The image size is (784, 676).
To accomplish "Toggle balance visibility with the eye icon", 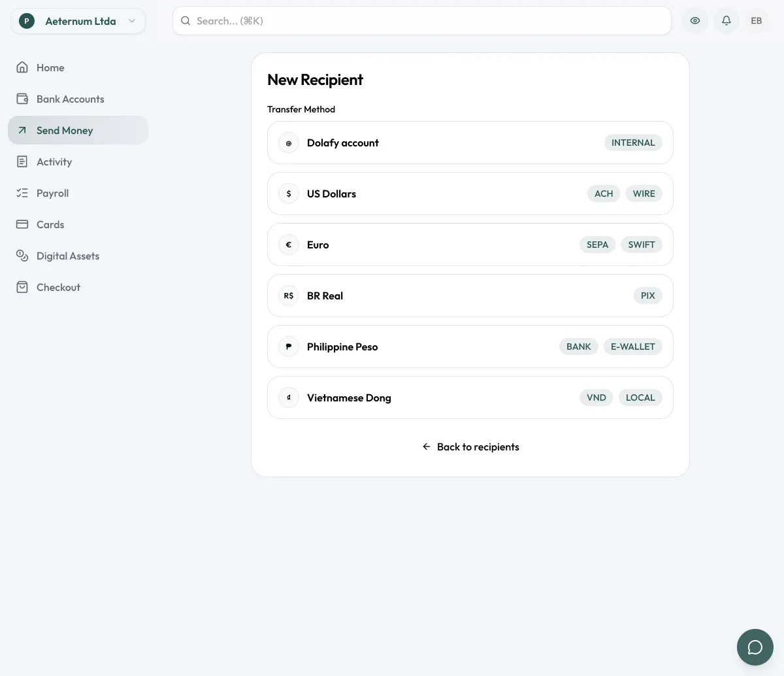I will [695, 21].
